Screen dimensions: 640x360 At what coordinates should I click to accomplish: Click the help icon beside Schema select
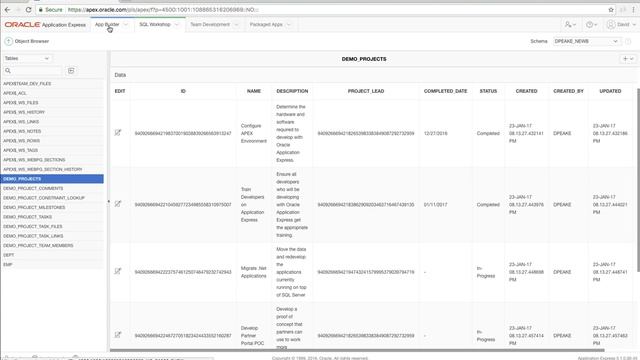(628, 41)
